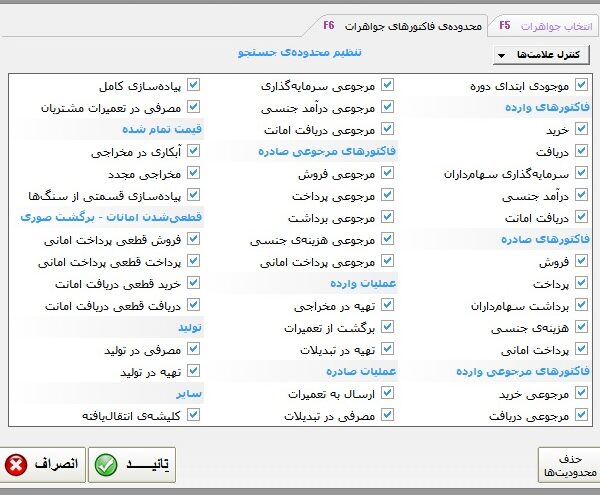Click قطعی‌شدن امانات - برگشت صوری header
The height and width of the screenshot is (495, 600).
(111, 217)
